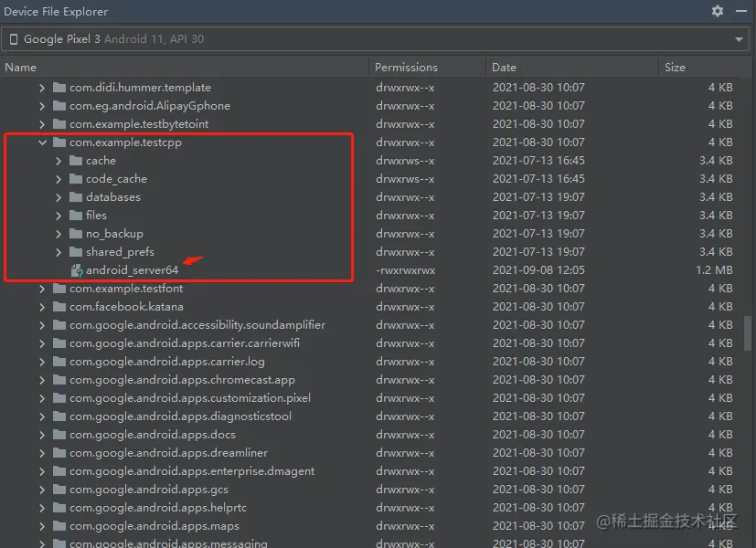The width and height of the screenshot is (756, 548).
Task: Click drwxrws--x permissions of code_cache
Action: tap(405, 179)
